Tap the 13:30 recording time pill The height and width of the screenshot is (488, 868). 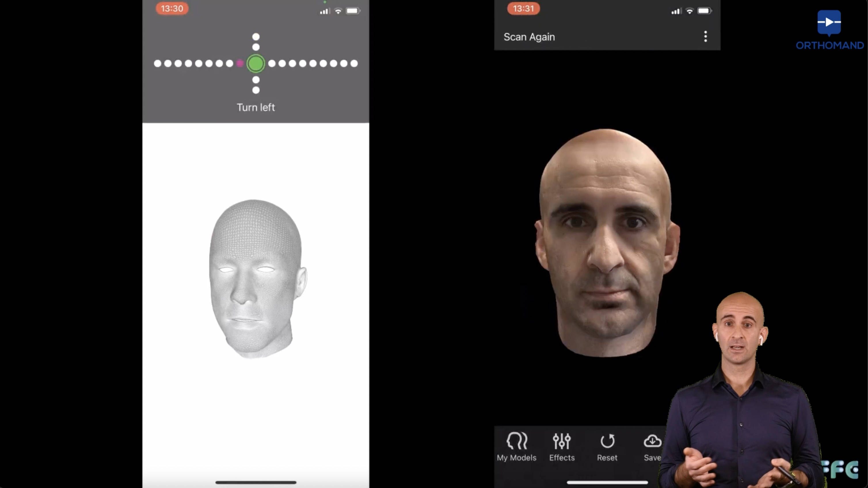[172, 9]
